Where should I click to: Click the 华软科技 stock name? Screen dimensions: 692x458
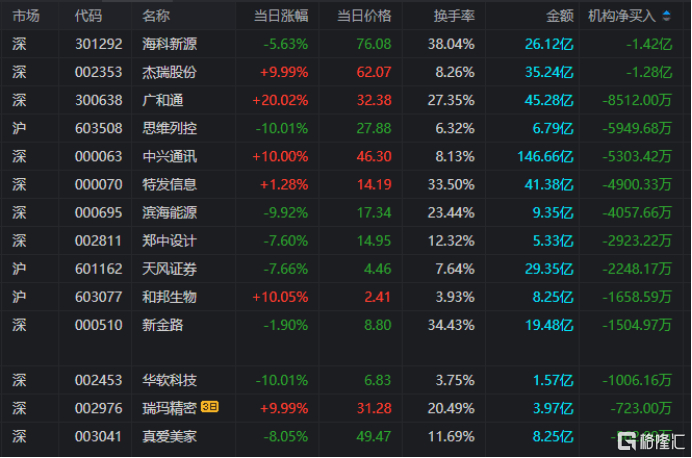169,379
